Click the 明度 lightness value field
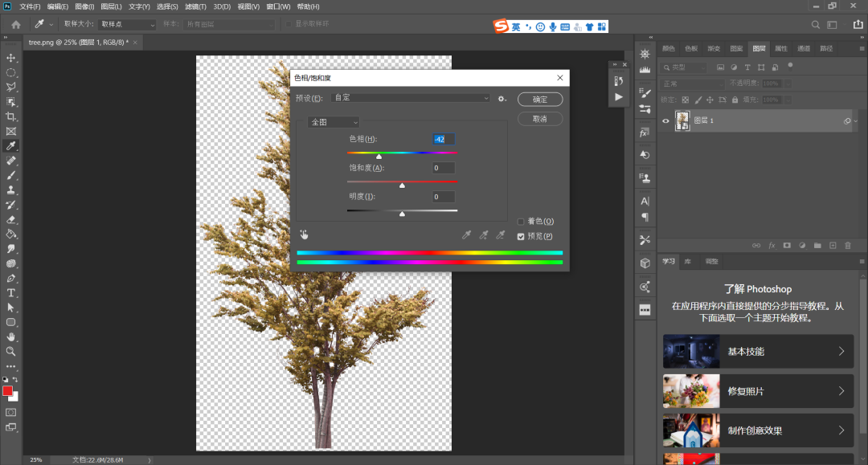This screenshot has width=868, height=465. pyautogui.click(x=444, y=197)
